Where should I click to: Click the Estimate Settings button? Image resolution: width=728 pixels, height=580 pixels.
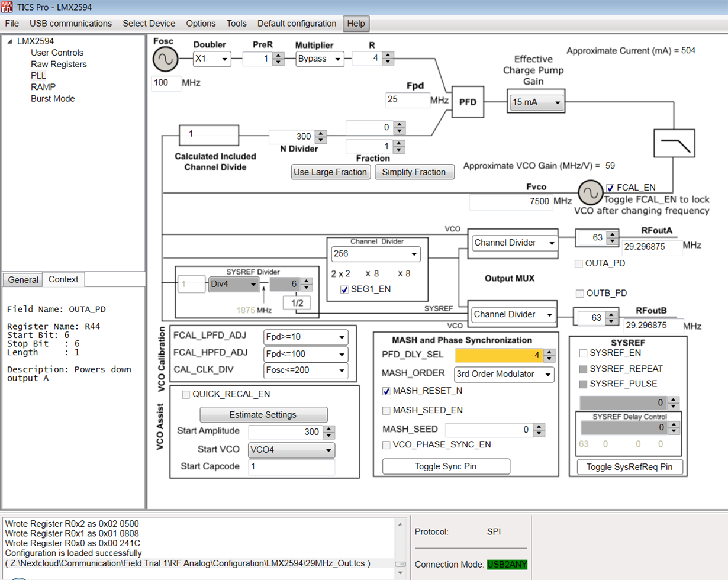coord(263,414)
